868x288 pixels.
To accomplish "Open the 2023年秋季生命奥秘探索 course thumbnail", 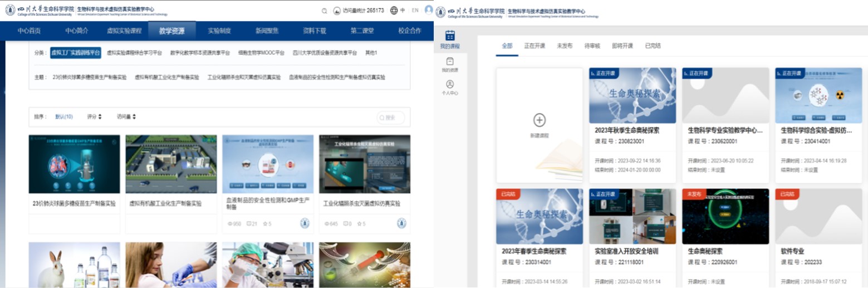I will click(x=632, y=96).
